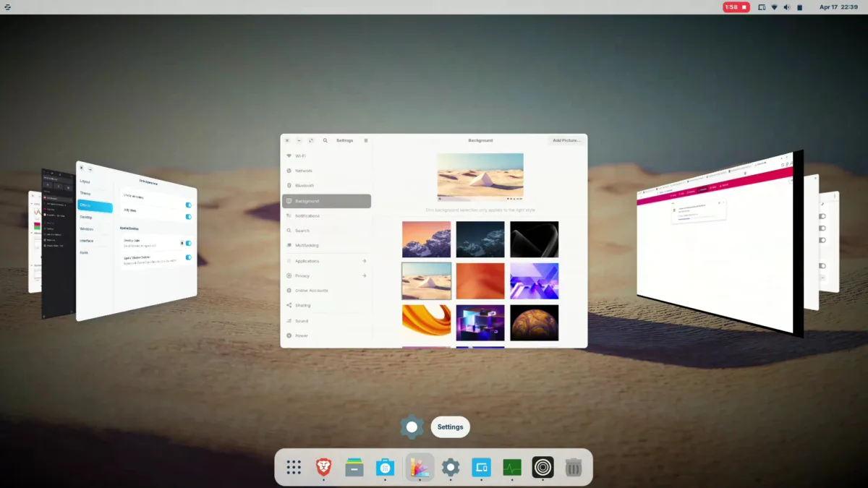
Task: Open the software store bag icon in dock
Action: point(385,468)
